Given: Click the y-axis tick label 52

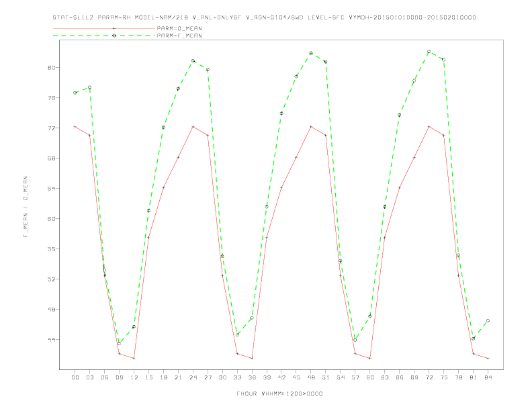Looking at the screenshot, I should 51,279.
